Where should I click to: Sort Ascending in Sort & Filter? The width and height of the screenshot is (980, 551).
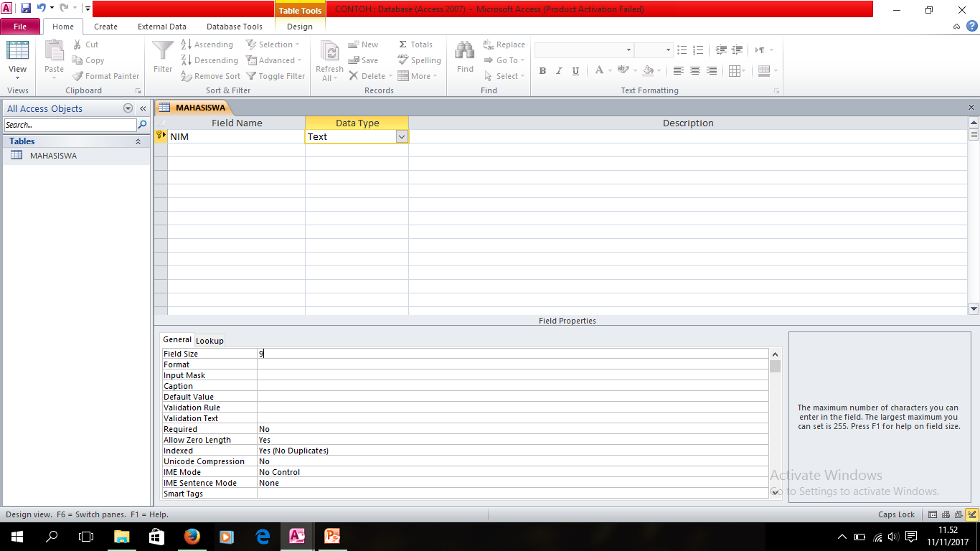click(207, 44)
